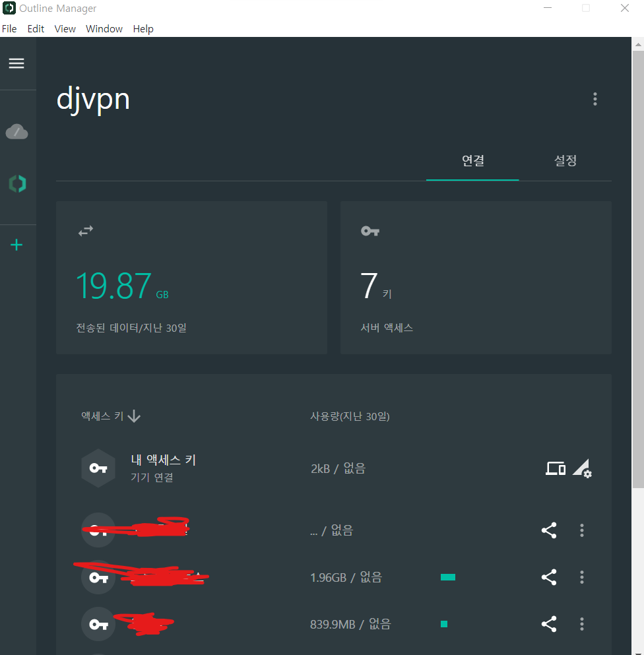
Task: Close the Outline Manager window
Action: click(x=625, y=8)
